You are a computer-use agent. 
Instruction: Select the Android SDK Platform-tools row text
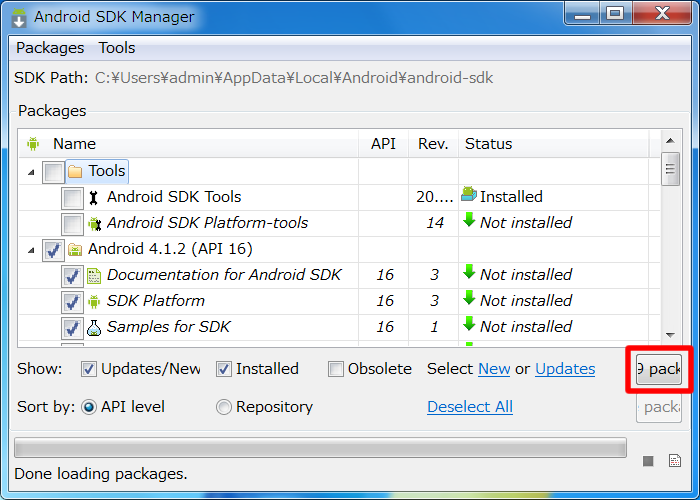point(208,223)
